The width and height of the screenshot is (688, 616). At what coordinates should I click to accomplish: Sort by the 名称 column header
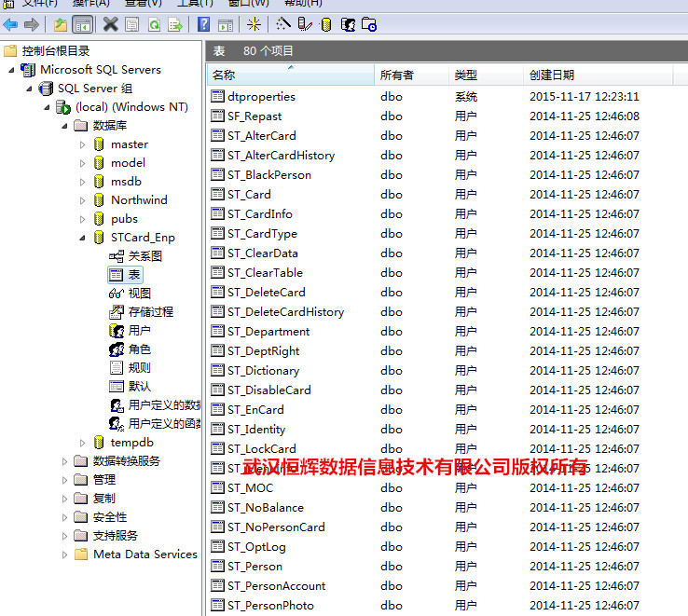(291, 75)
